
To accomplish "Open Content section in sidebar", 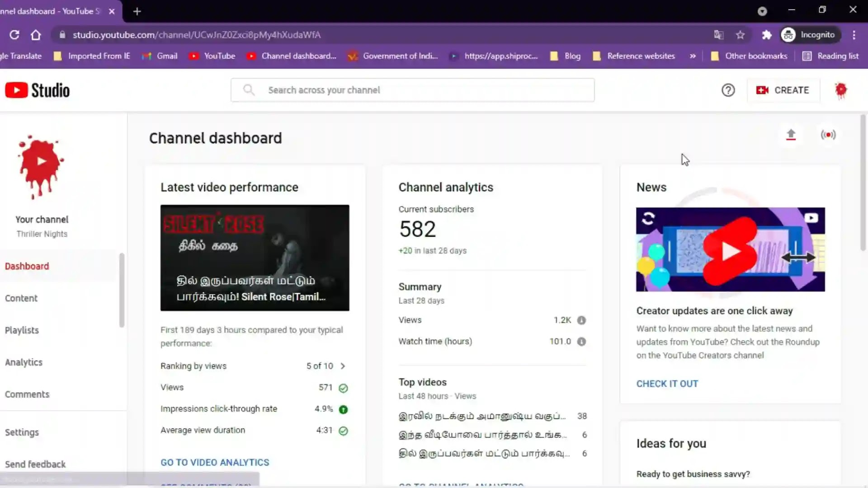I will (x=21, y=298).
